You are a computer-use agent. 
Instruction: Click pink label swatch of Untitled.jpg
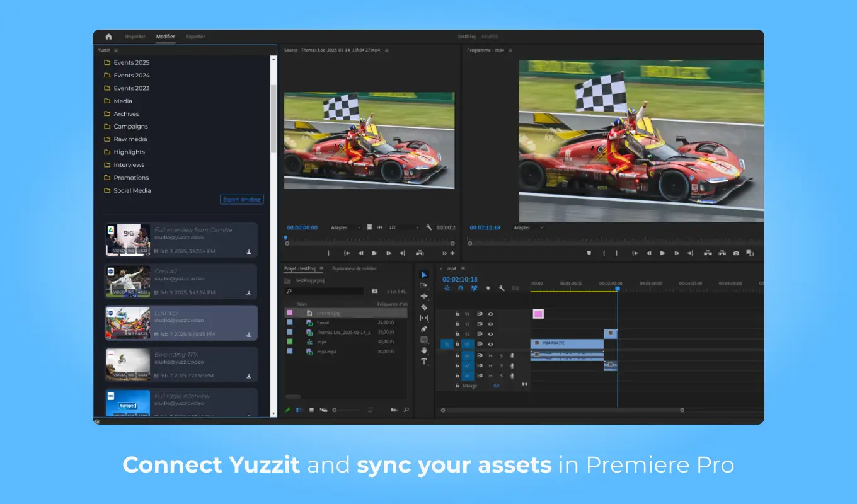290,312
